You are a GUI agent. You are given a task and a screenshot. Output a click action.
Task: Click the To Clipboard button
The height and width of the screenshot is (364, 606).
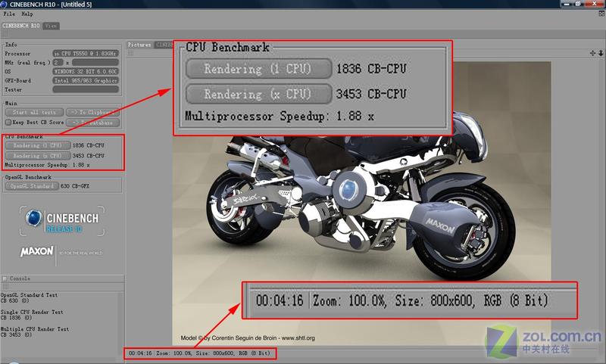pos(92,112)
